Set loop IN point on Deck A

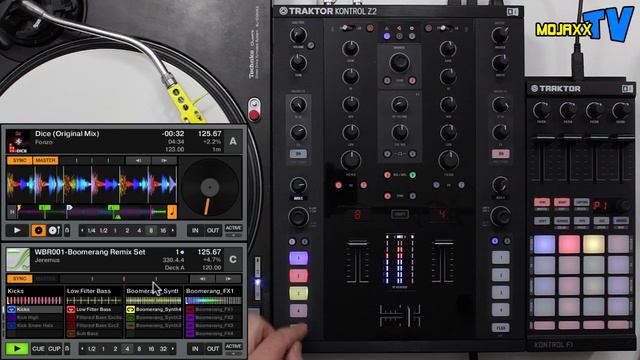[x=195, y=231]
